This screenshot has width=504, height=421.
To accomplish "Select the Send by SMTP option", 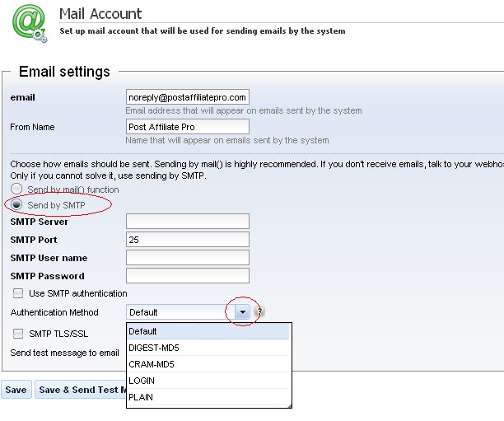I will click(x=16, y=203).
